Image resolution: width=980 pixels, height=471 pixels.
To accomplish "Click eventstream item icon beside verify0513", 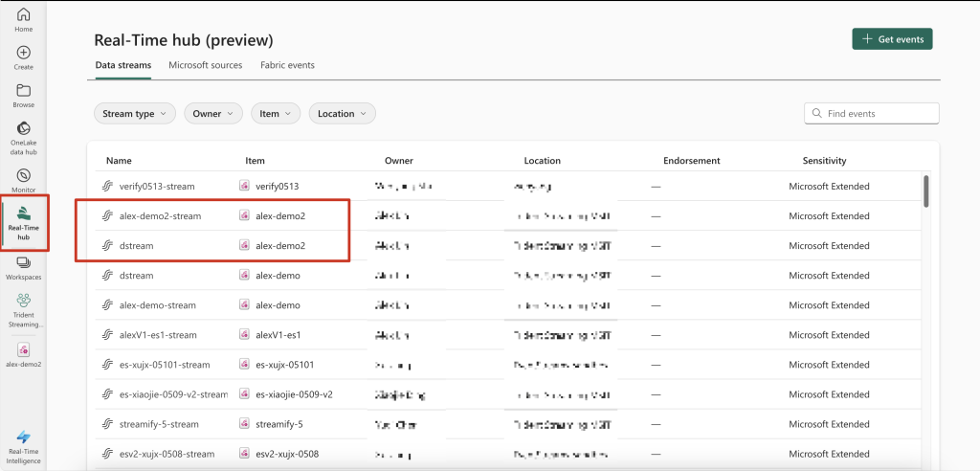I will coord(244,186).
